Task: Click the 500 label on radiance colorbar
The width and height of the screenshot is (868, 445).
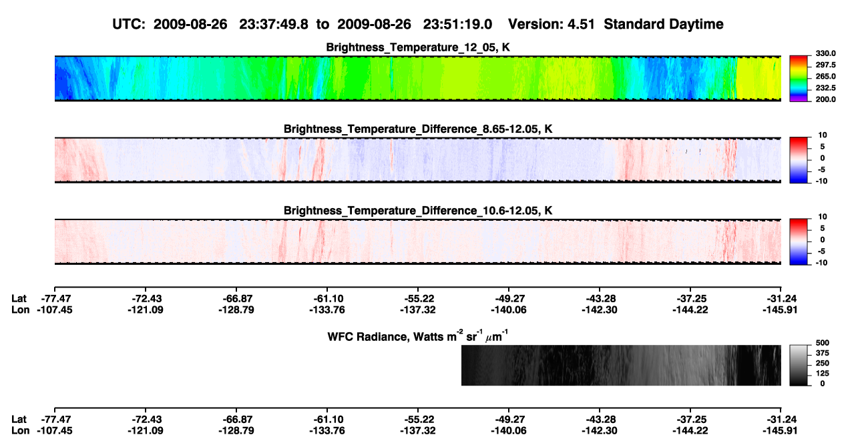Action: pos(821,342)
